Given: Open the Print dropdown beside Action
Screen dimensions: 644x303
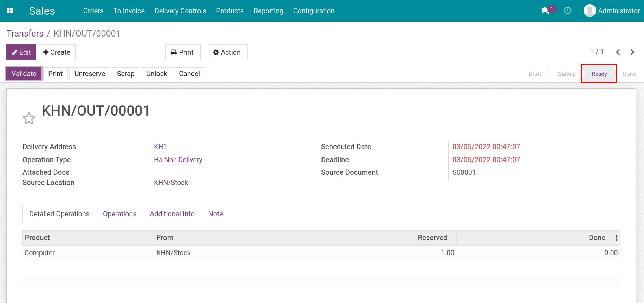Looking at the screenshot, I should (183, 52).
